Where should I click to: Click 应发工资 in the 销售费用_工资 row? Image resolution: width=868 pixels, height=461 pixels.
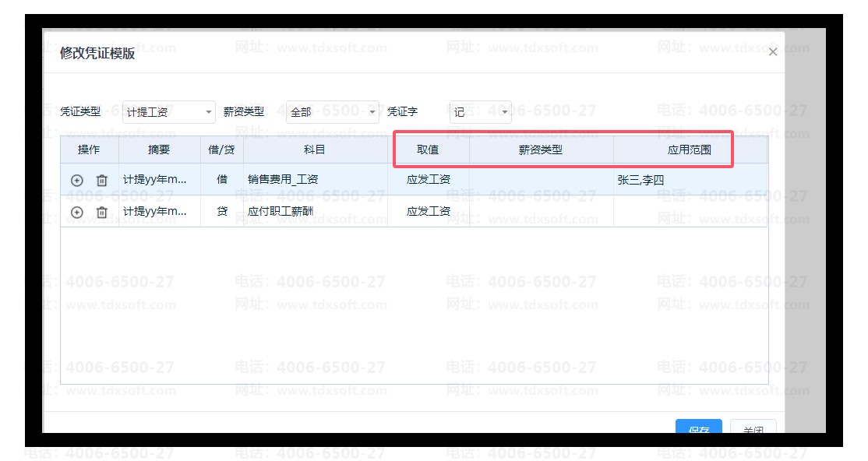tap(429, 180)
